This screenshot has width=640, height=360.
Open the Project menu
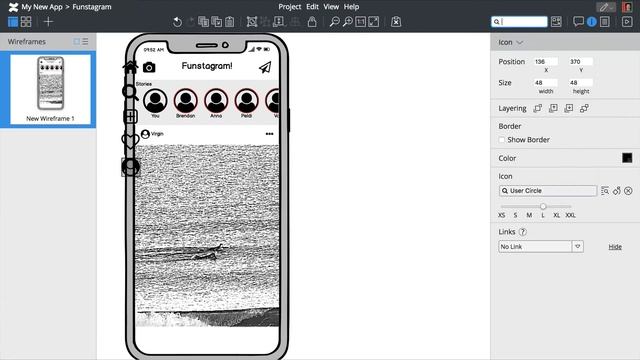pos(289,7)
